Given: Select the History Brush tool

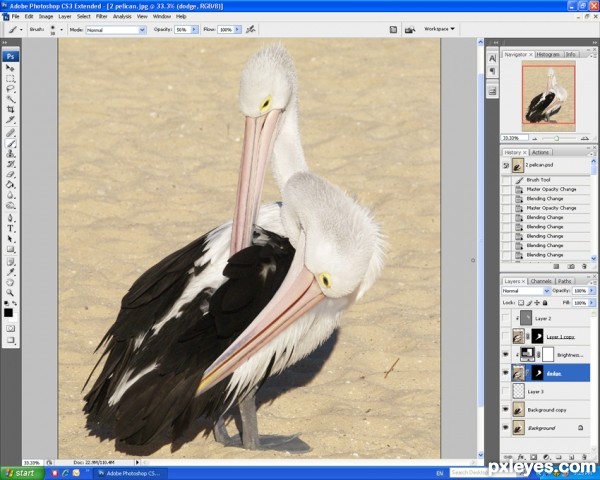Looking at the screenshot, I should [x=10, y=164].
